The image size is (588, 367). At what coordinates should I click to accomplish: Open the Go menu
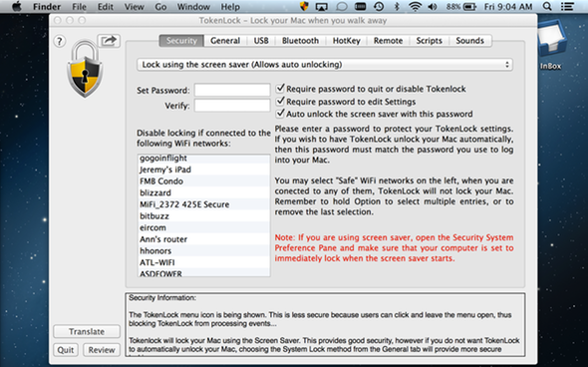(160, 7)
